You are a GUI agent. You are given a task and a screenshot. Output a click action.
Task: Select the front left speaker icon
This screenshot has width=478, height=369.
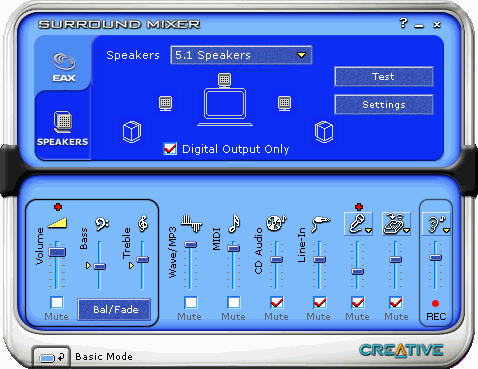pyautogui.click(x=165, y=103)
